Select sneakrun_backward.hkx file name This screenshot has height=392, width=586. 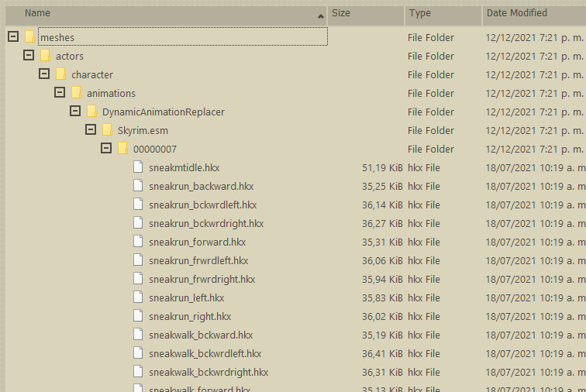(202, 187)
